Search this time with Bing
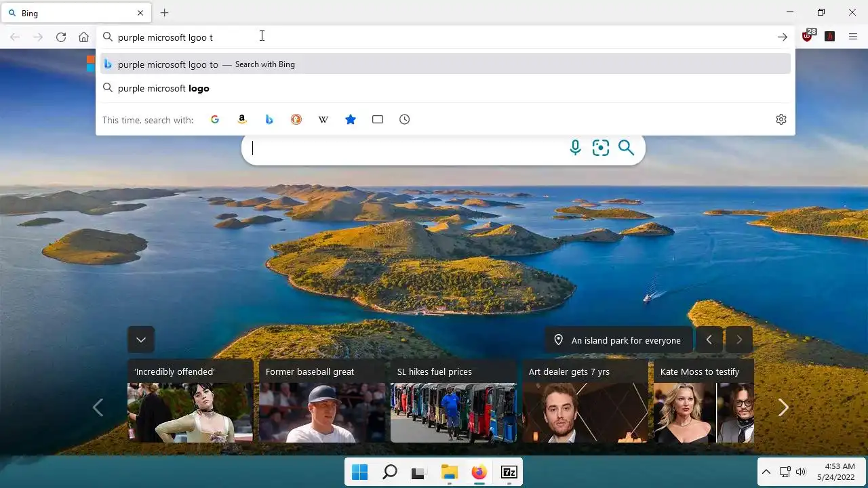This screenshot has height=488, width=868. tap(269, 119)
